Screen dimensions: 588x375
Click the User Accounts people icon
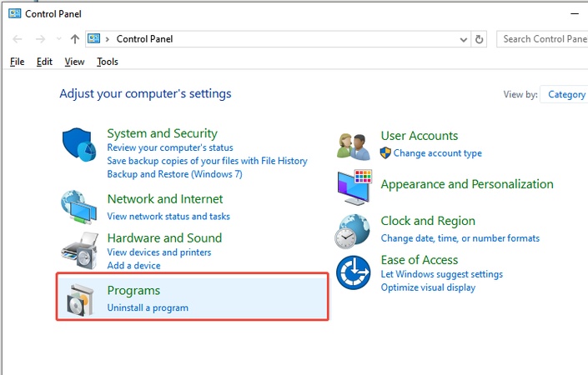coord(353,146)
